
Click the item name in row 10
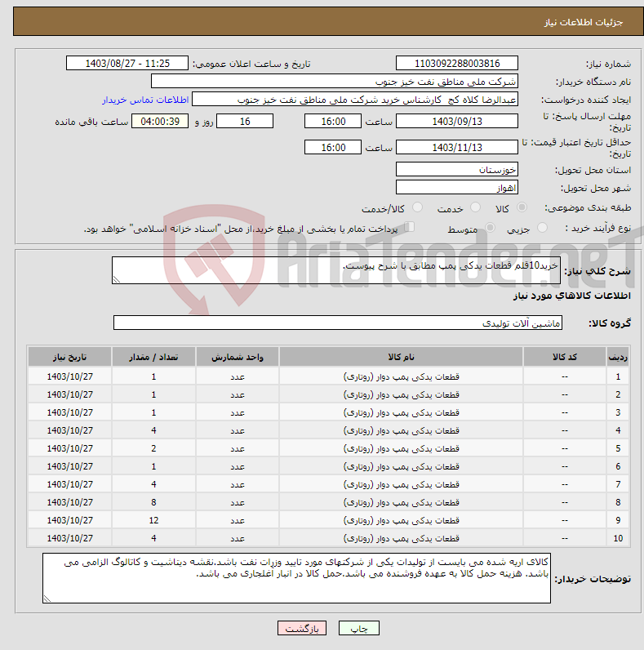[401, 538]
